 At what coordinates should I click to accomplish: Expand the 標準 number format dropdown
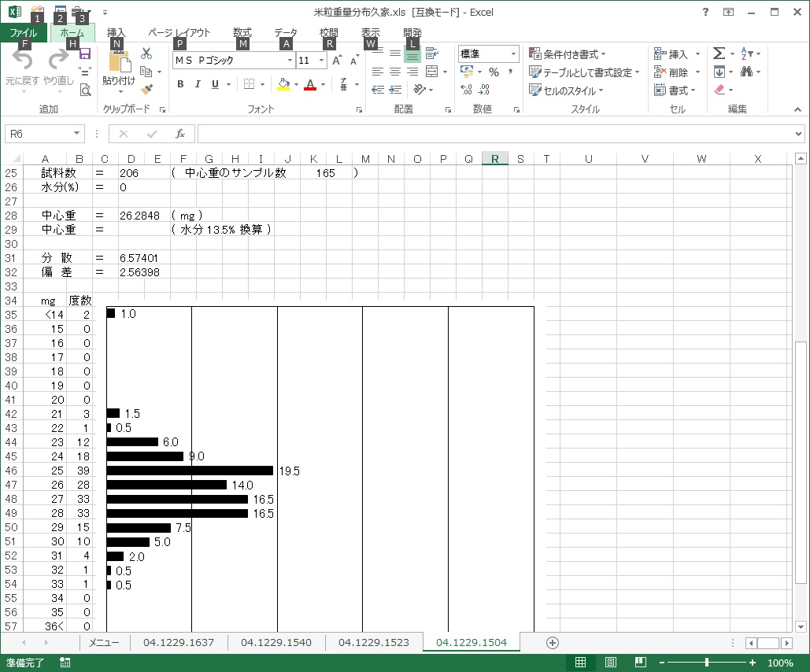point(513,54)
